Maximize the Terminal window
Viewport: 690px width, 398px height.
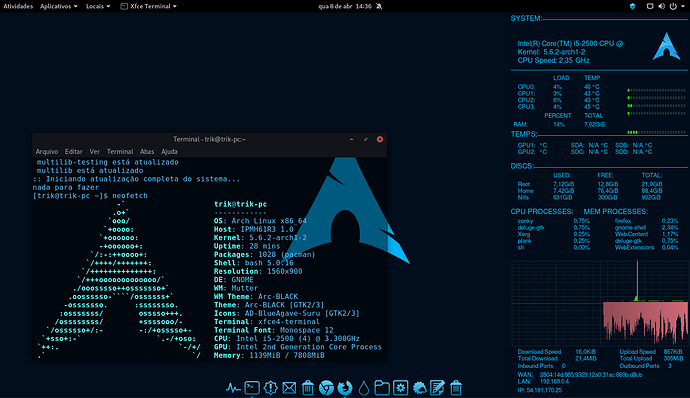pyautogui.click(x=365, y=139)
